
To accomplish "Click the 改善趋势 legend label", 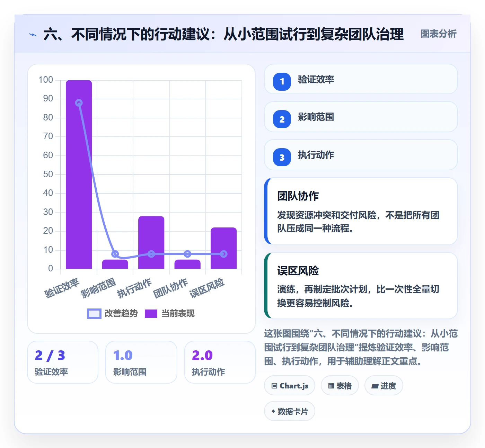I will 121,313.
